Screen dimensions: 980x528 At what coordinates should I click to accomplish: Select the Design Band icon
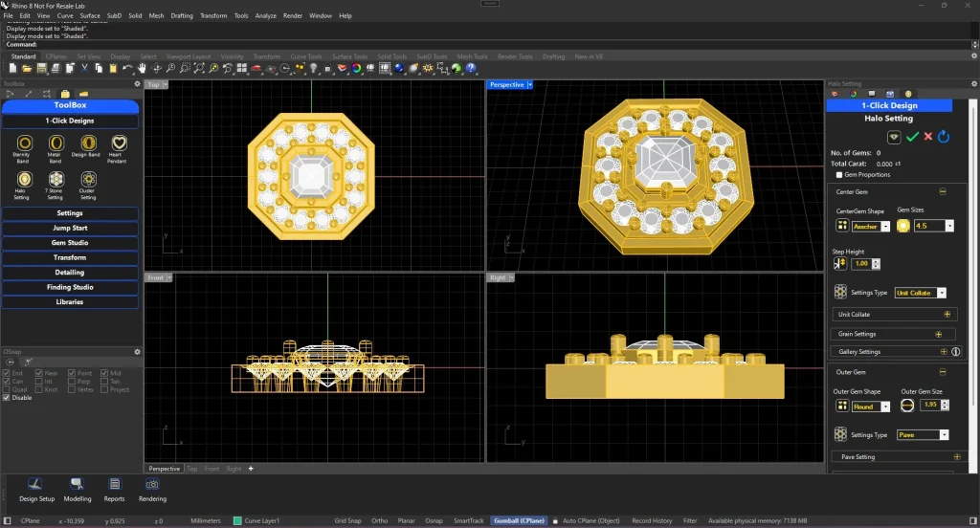(88, 143)
